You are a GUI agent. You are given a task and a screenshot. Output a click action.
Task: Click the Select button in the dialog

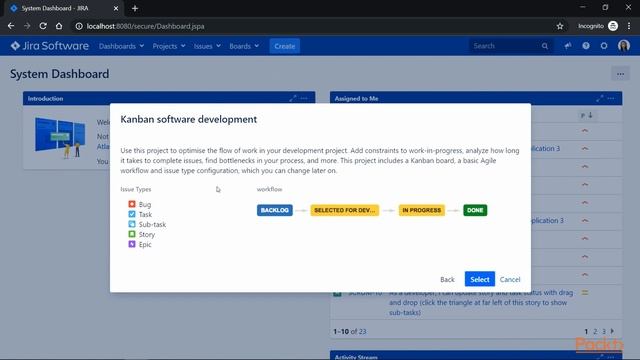480,279
